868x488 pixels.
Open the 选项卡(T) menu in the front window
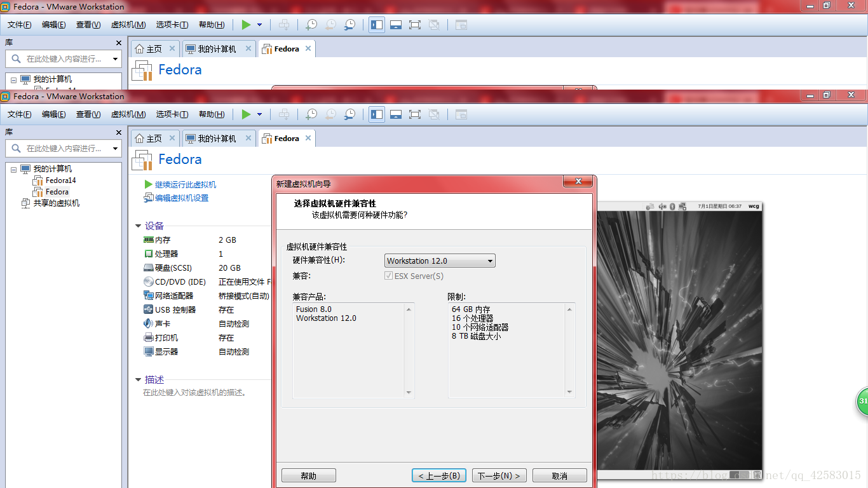[x=172, y=114]
